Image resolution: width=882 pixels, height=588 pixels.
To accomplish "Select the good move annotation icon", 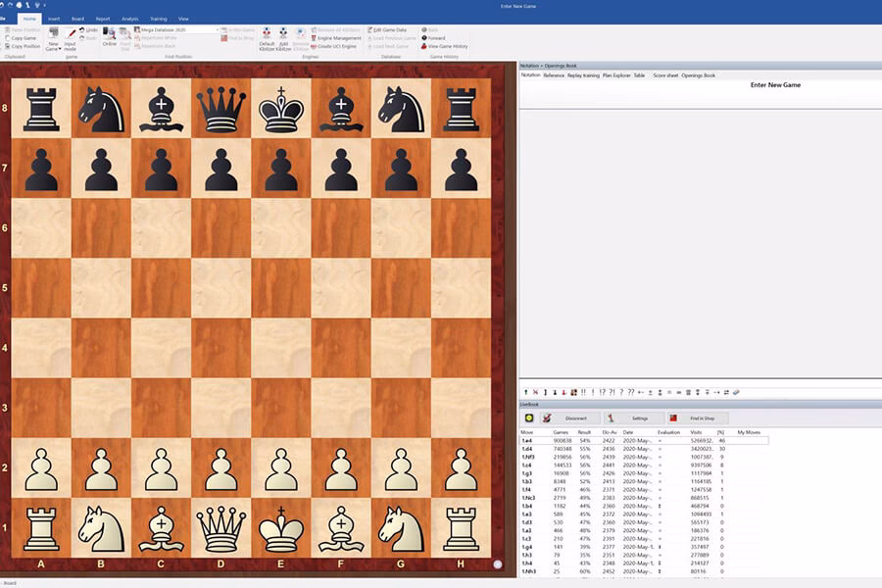I will pos(593,393).
